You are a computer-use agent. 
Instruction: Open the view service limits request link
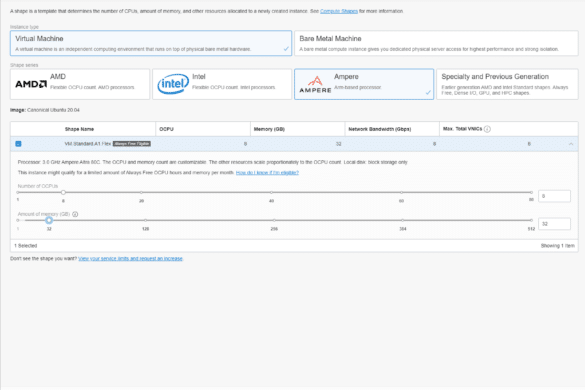point(131,259)
